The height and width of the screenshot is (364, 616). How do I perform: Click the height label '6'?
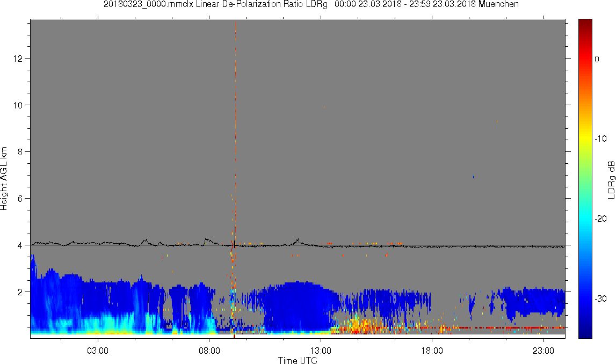pos(20,199)
